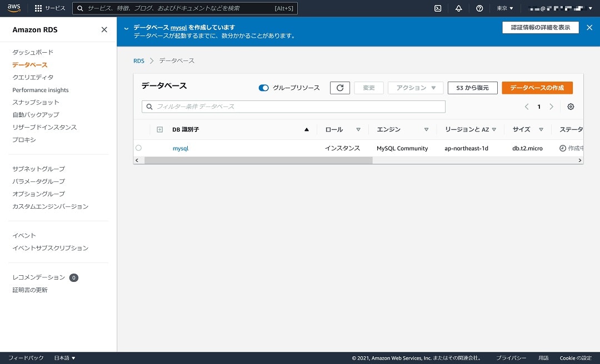Image resolution: width=600 pixels, height=364 pixels.
Task: Open the 用語 footer link
Action: coord(543,358)
